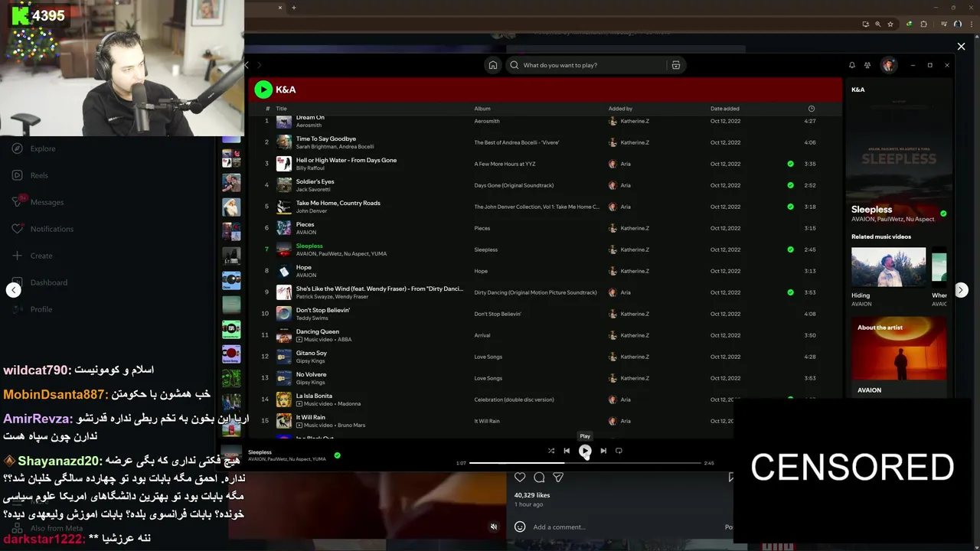This screenshot has width=980, height=551.
Task: Open Reels in the Instagram sidebar
Action: click(x=30, y=175)
